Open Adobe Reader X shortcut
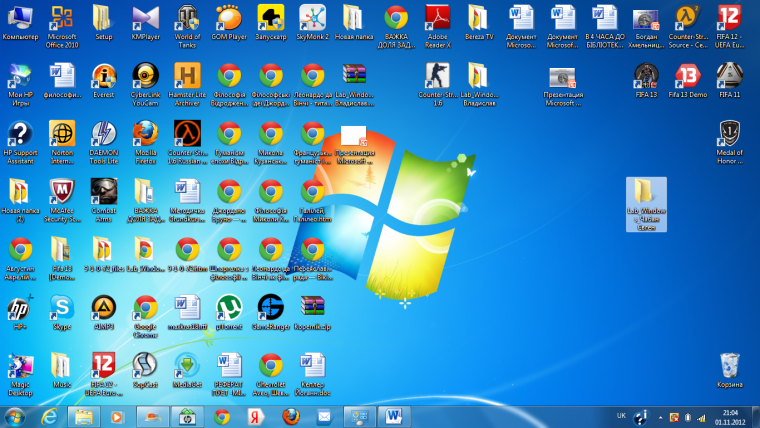The height and width of the screenshot is (428, 760). point(438,18)
